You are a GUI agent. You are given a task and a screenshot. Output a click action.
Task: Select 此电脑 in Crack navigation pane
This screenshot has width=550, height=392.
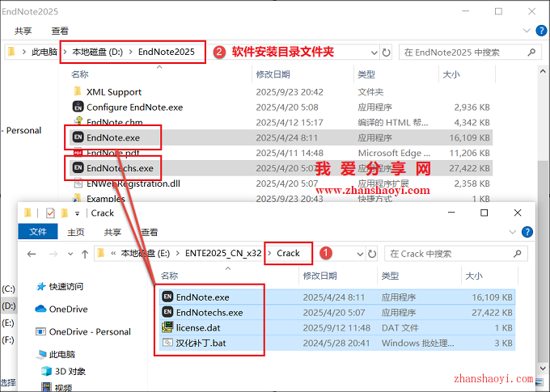pos(56,354)
